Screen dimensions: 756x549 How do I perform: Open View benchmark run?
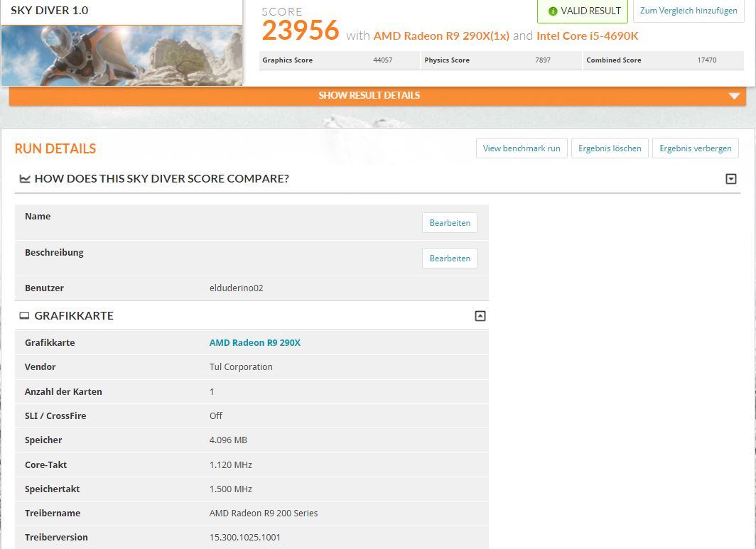click(522, 148)
